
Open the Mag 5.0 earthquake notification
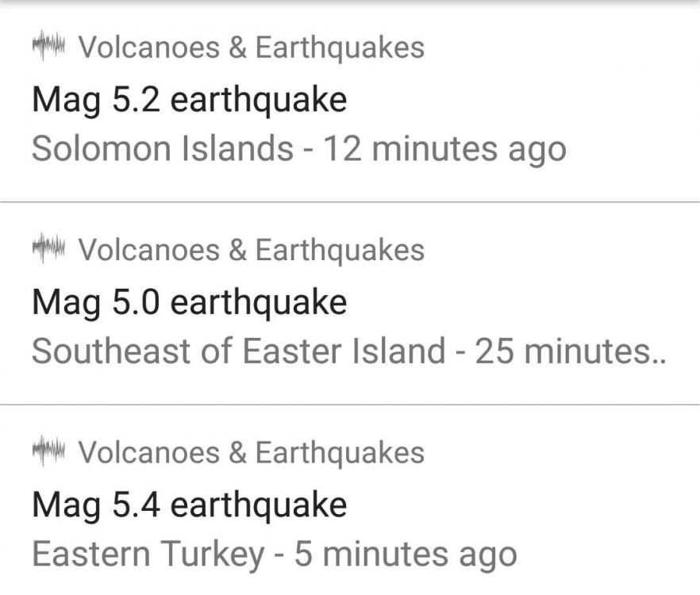tap(189, 302)
